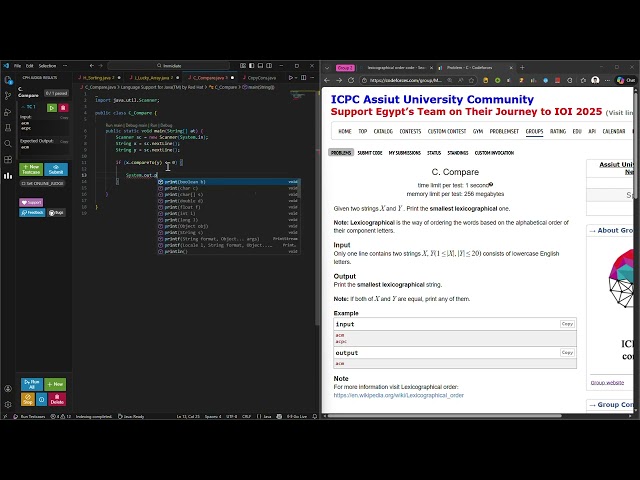Open the Accounts icon in activity bar
Image resolution: width=640 pixels, height=480 pixels.
pos(8,389)
